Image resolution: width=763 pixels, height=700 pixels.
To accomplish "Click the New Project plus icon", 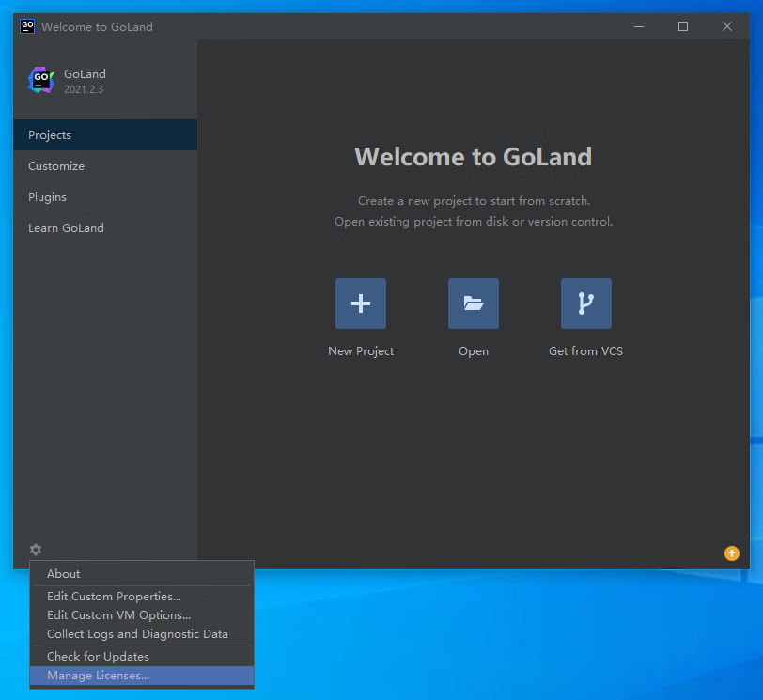I will (x=361, y=303).
